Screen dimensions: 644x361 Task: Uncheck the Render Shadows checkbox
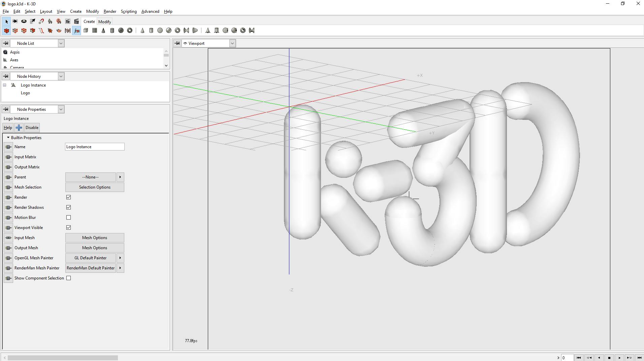point(68,207)
